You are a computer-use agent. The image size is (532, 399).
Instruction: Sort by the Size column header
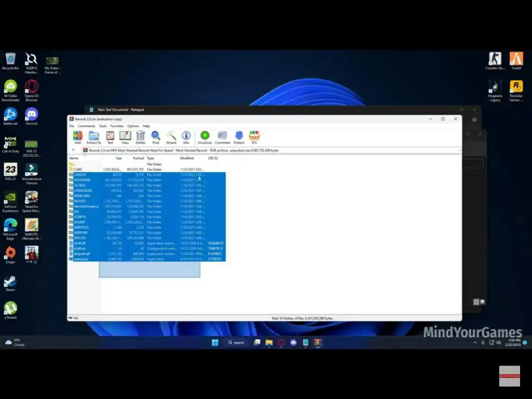pos(118,158)
